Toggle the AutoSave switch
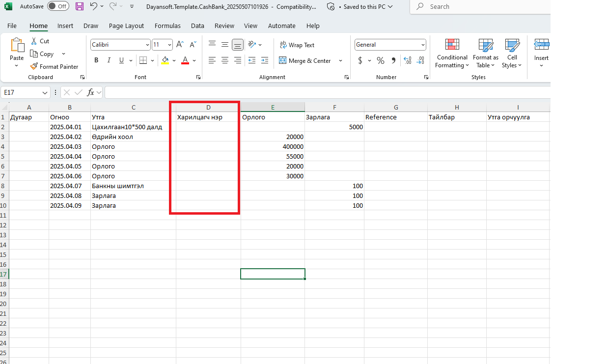 58,6
